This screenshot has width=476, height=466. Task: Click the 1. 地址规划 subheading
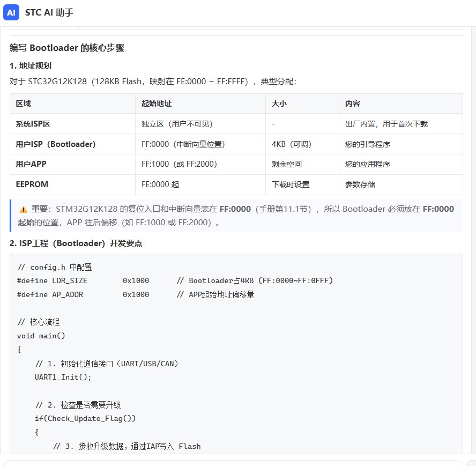[31, 66]
